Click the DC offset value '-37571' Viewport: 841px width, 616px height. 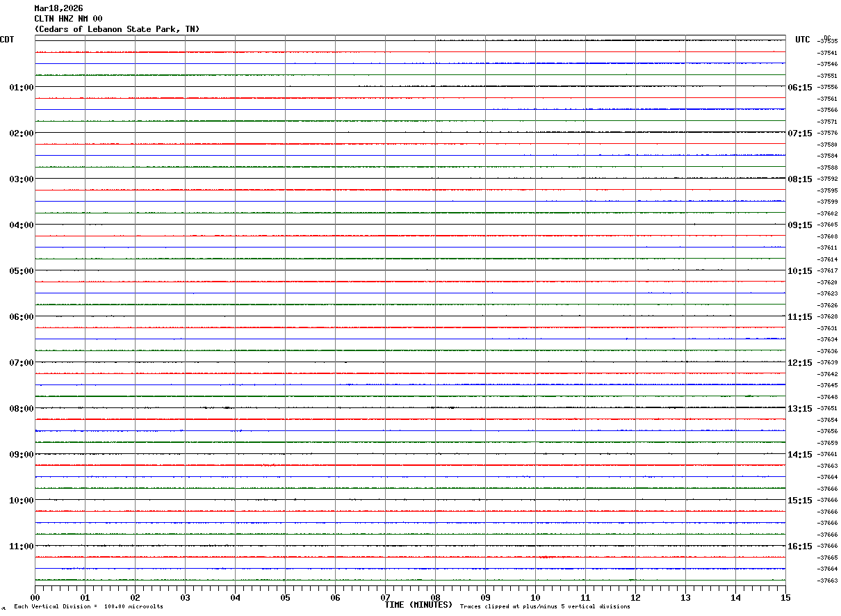[x=827, y=122]
